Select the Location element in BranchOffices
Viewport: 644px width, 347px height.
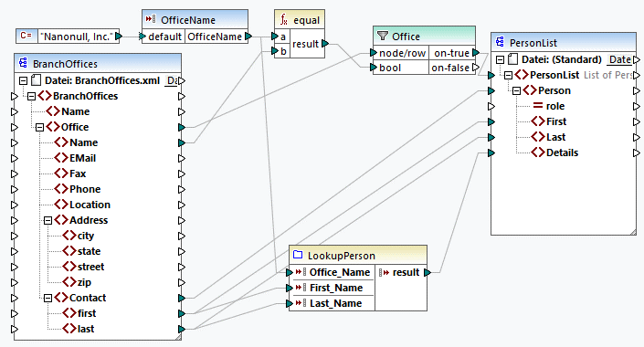coord(90,205)
